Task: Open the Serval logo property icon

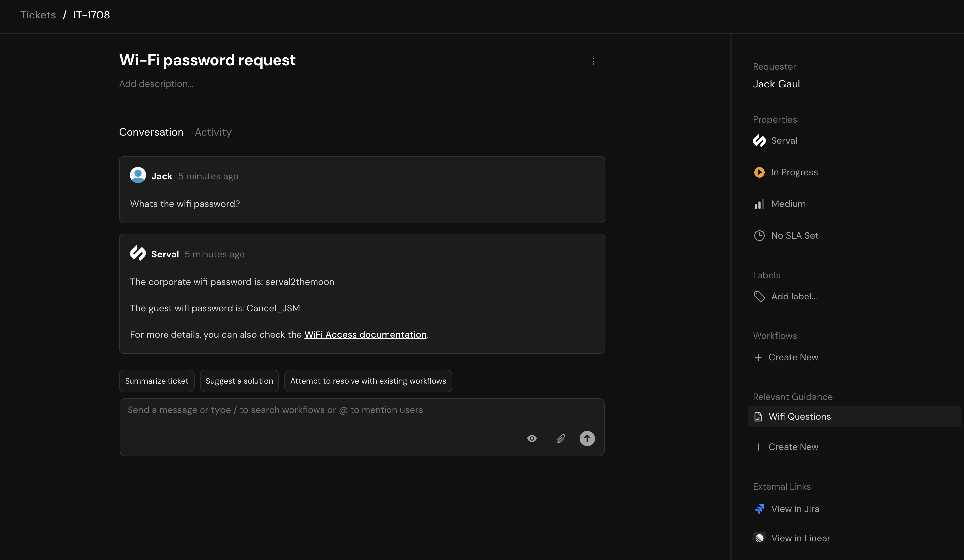Action: coord(760,141)
